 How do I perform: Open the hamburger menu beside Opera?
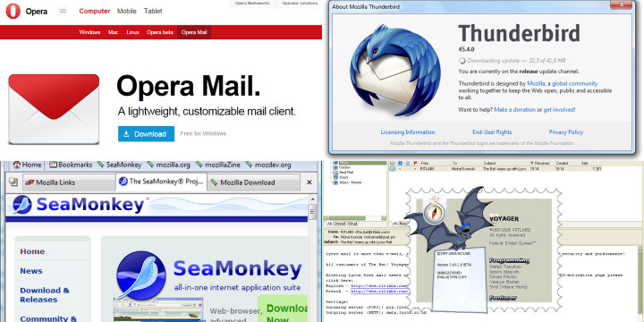(63, 11)
